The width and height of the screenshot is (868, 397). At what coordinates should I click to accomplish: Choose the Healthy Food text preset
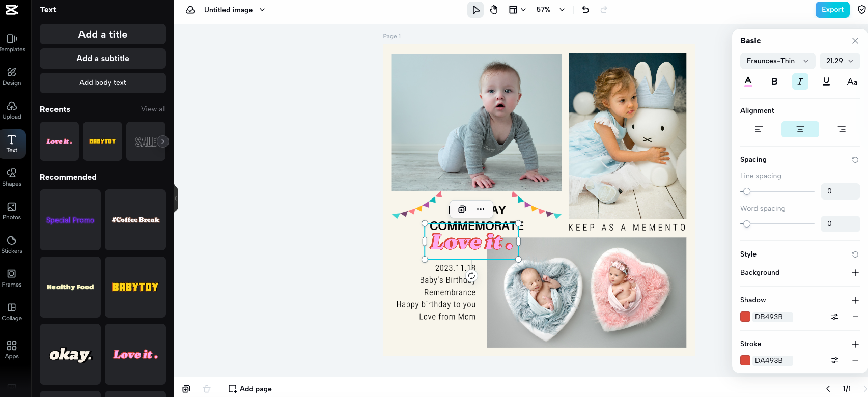point(70,287)
